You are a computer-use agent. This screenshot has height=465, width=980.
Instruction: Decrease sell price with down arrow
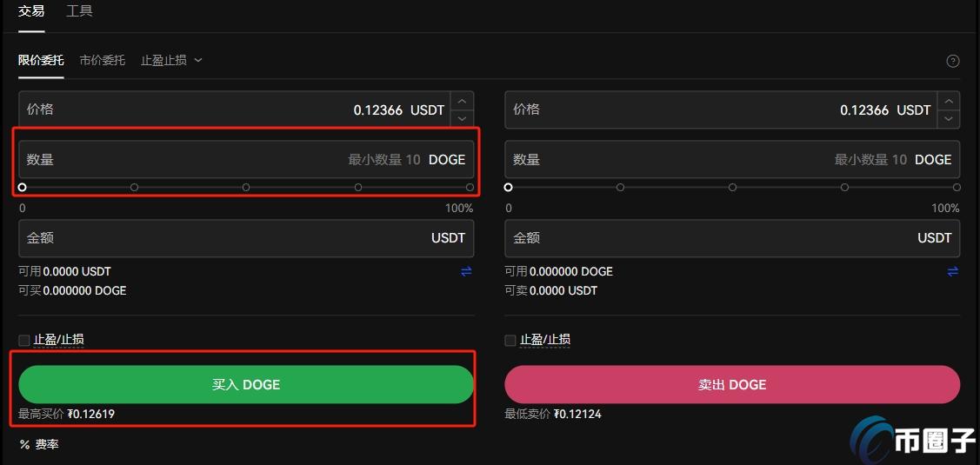click(949, 119)
